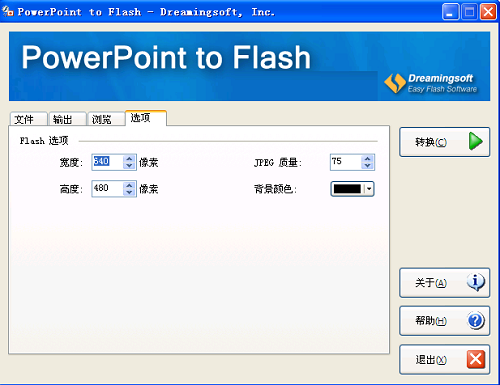Minimize the PowerPoint to Flash window
Screen dimensions: 500x385
pyautogui.click(x=450, y=12)
